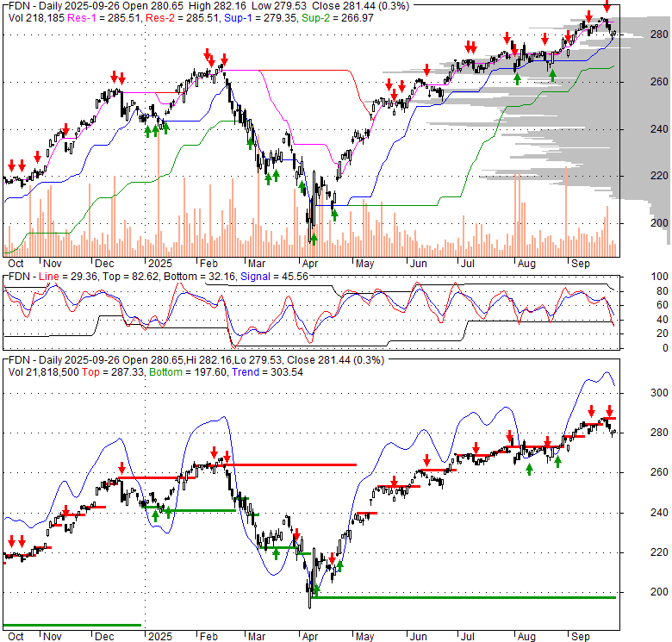Screen dimensions: 672x642
Task: Click the Vol 218,185 readout
Action: click(x=36, y=18)
